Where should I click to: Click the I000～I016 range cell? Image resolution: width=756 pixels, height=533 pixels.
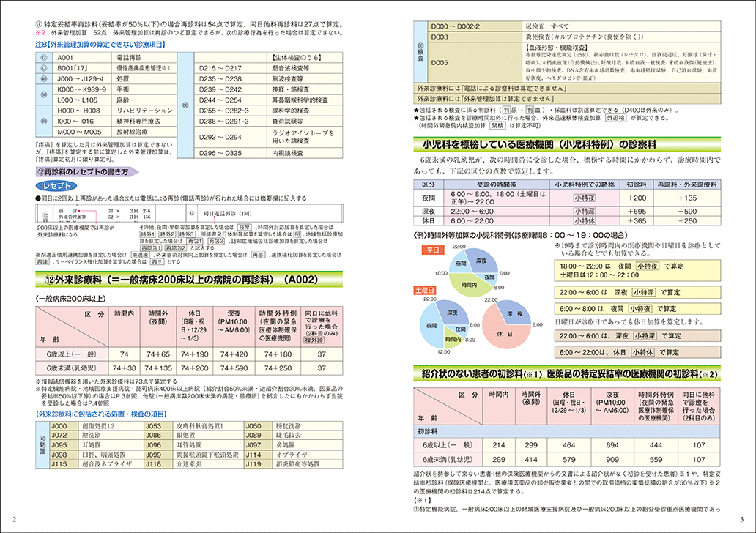(x=82, y=121)
